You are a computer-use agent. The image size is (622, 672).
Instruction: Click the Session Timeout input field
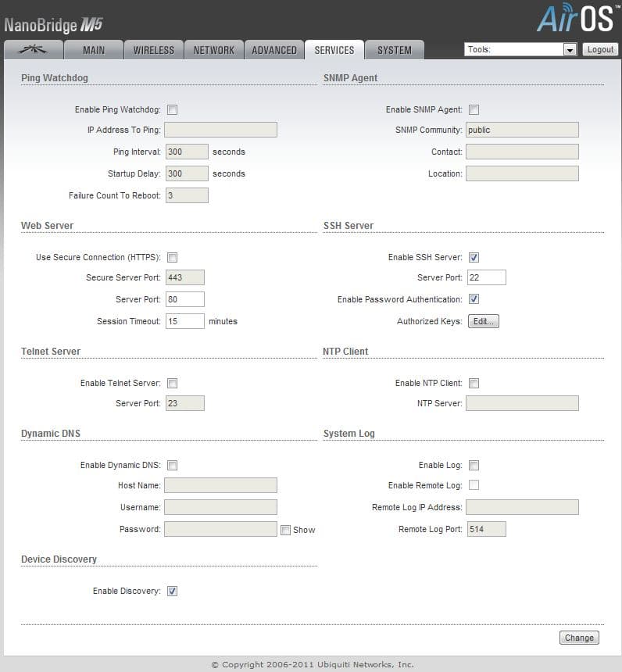point(185,321)
